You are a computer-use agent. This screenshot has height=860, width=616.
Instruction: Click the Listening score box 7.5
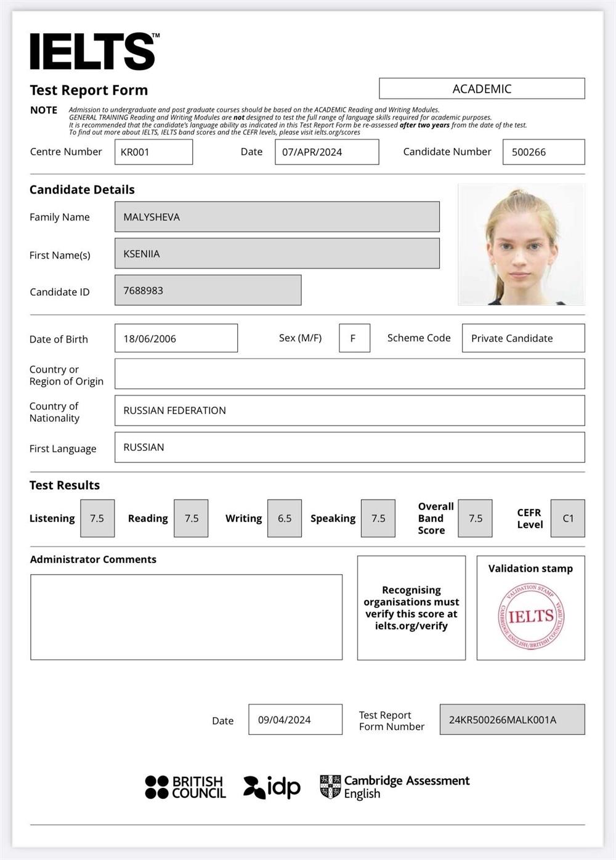click(x=97, y=518)
